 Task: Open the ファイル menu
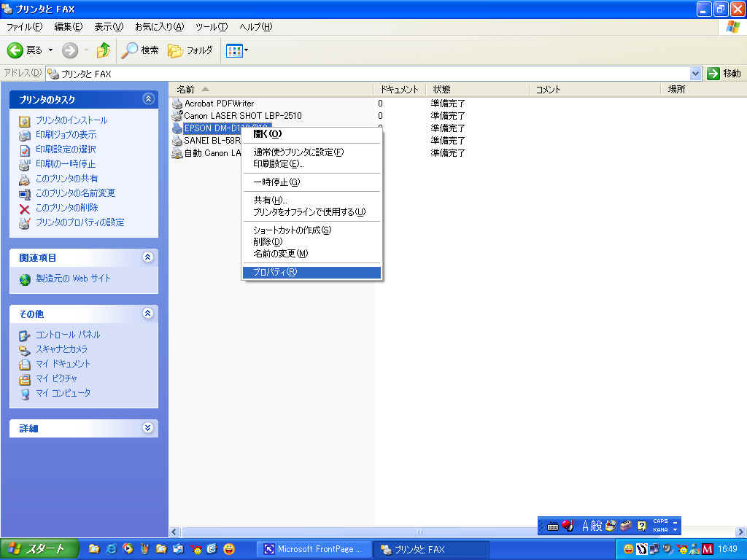point(24,27)
